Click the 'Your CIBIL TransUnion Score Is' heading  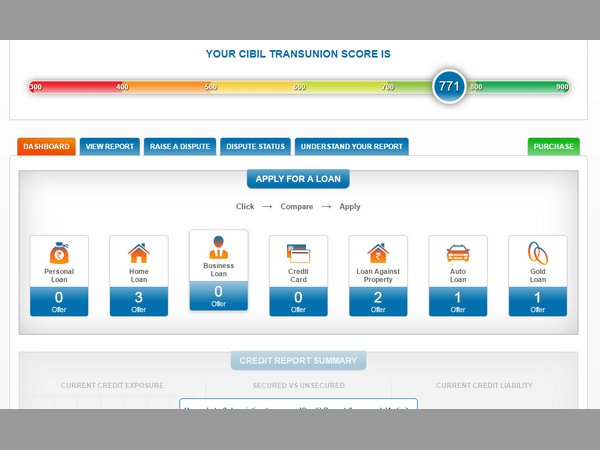tap(298, 54)
